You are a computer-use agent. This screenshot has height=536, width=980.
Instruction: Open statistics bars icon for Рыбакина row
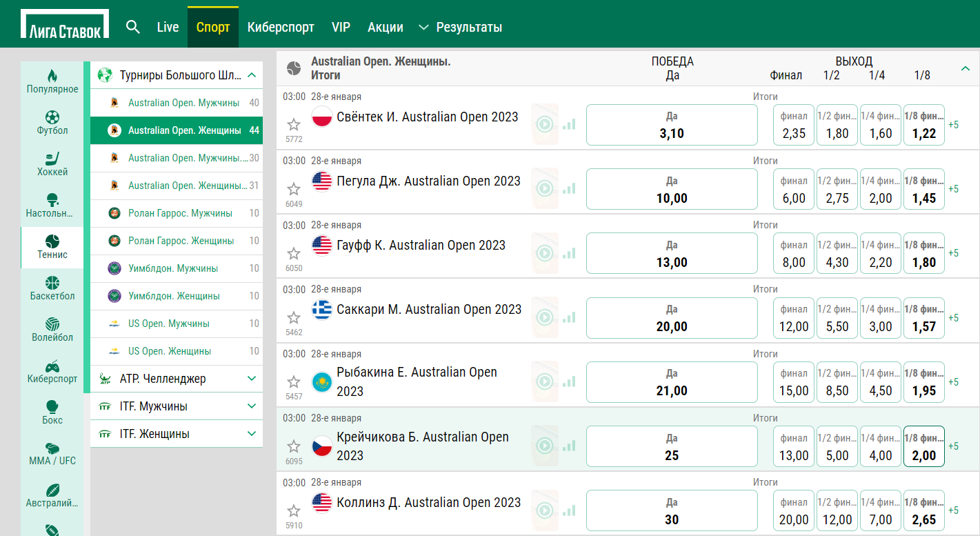point(569,381)
